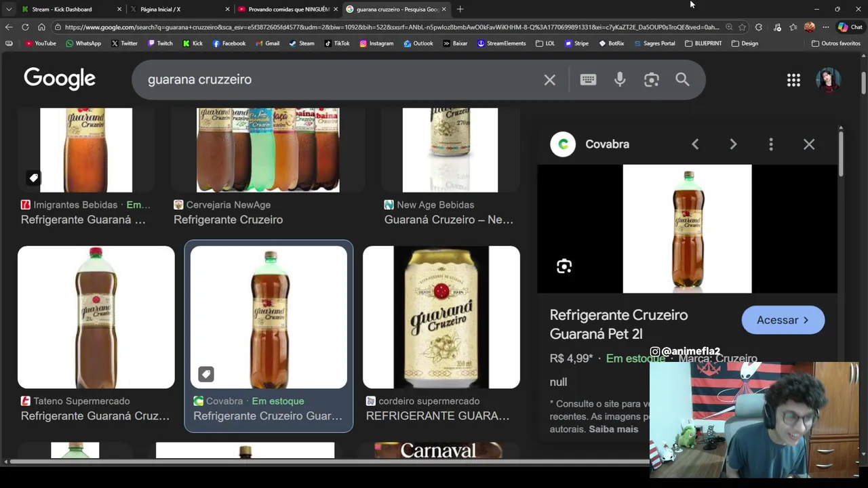The image size is (868, 488).
Task: Open the browser profile avatar
Action: click(810, 27)
